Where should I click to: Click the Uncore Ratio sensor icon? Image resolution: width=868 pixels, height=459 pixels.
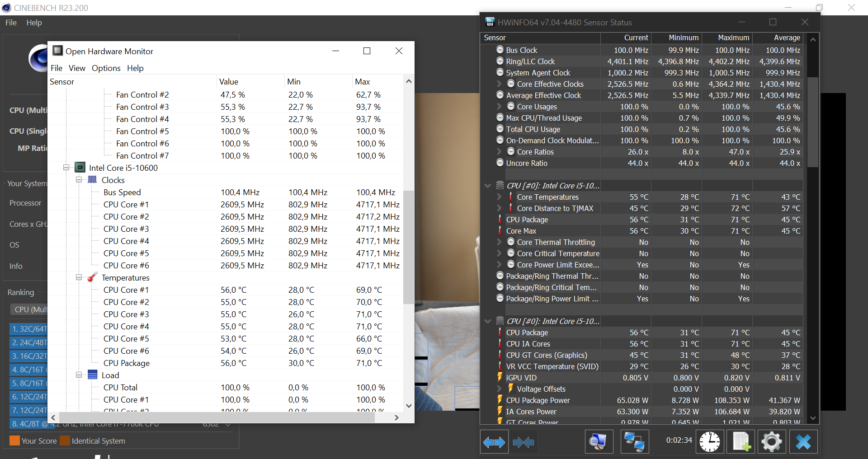500,163
